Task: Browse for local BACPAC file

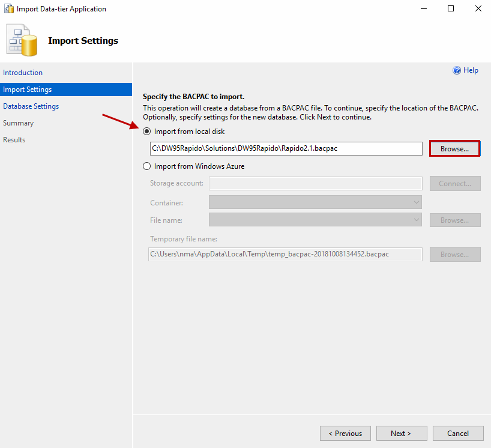Action: [x=454, y=149]
